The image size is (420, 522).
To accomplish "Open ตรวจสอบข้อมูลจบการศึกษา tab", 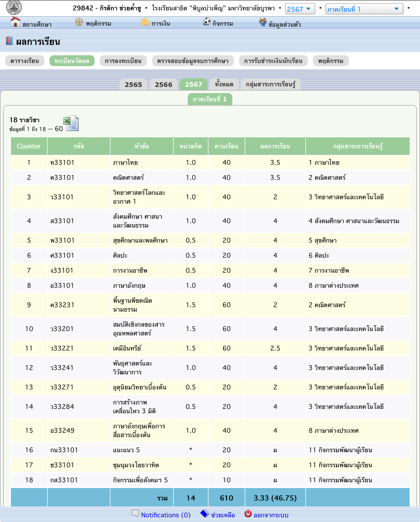I will [193, 61].
